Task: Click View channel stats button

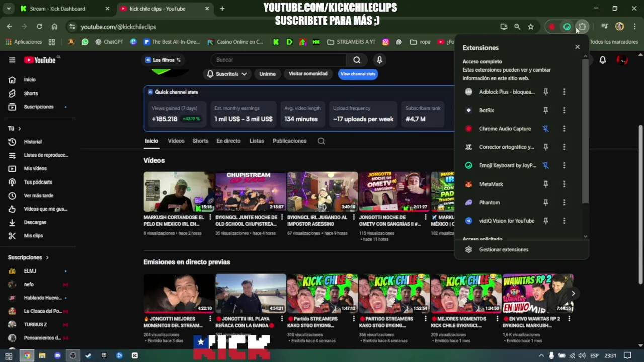Action: 358,74
